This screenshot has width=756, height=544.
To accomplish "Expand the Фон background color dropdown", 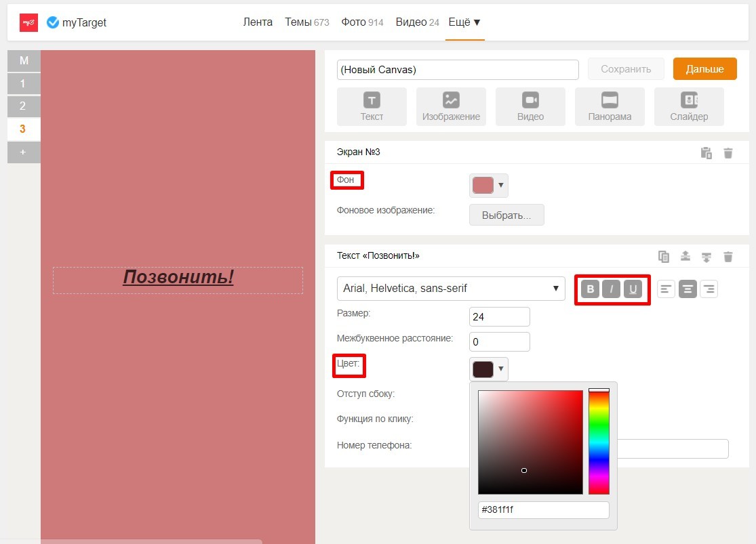I will pos(489,185).
